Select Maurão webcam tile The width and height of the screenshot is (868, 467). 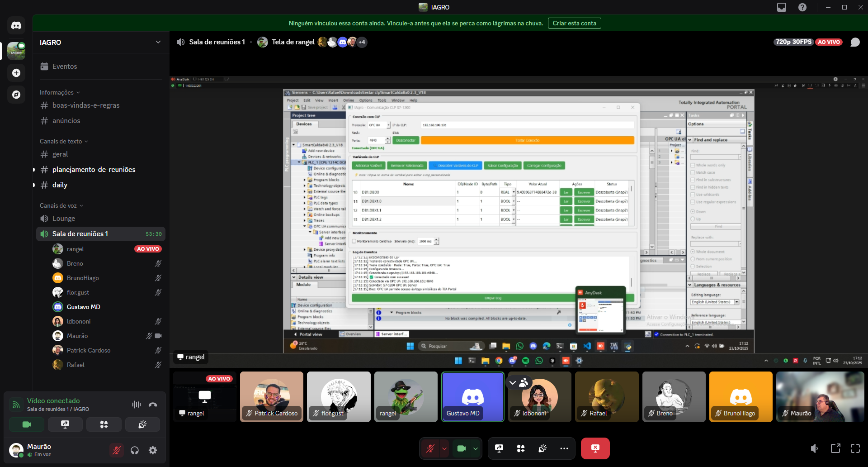[x=820, y=397]
